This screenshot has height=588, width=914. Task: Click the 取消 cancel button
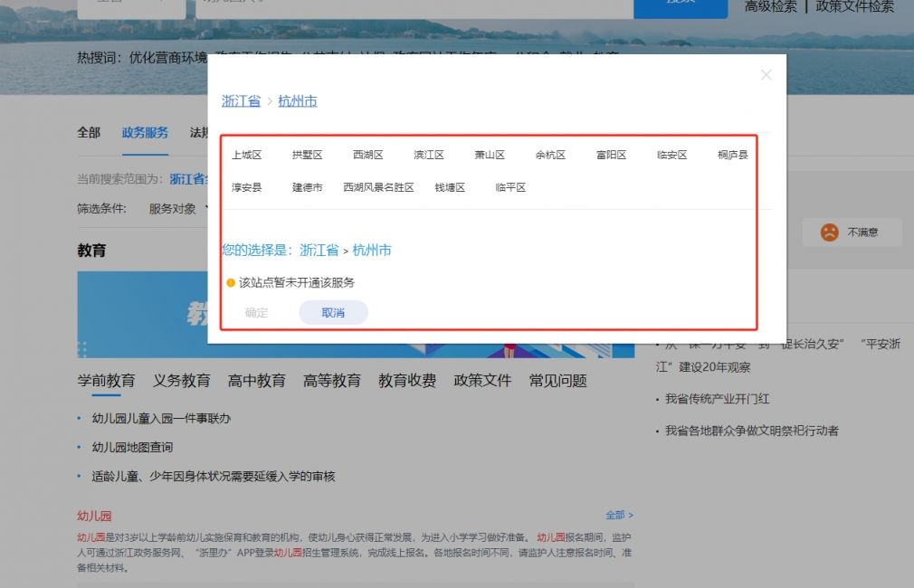pos(333,313)
